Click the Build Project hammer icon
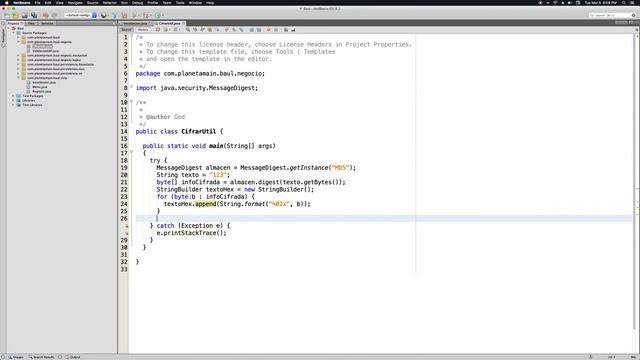This screenshot has width=640, height=360. pos(115,16)
